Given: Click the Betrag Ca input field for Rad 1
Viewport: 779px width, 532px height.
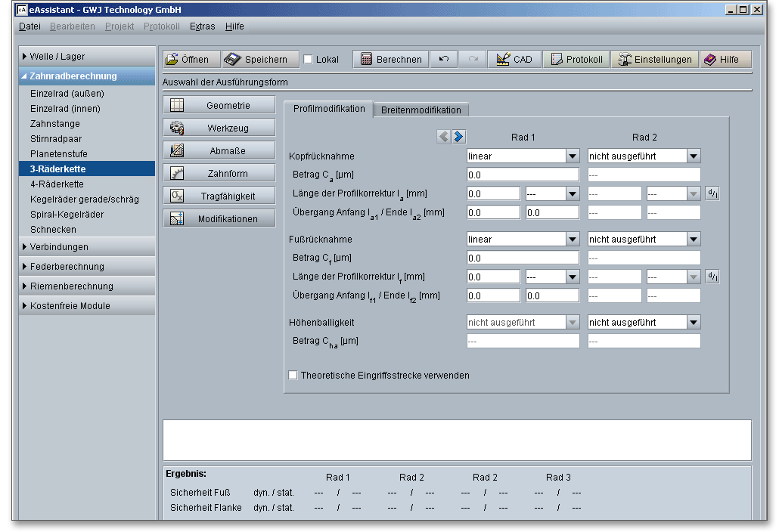Looking at the screenshot, I should tap(523, 175).
